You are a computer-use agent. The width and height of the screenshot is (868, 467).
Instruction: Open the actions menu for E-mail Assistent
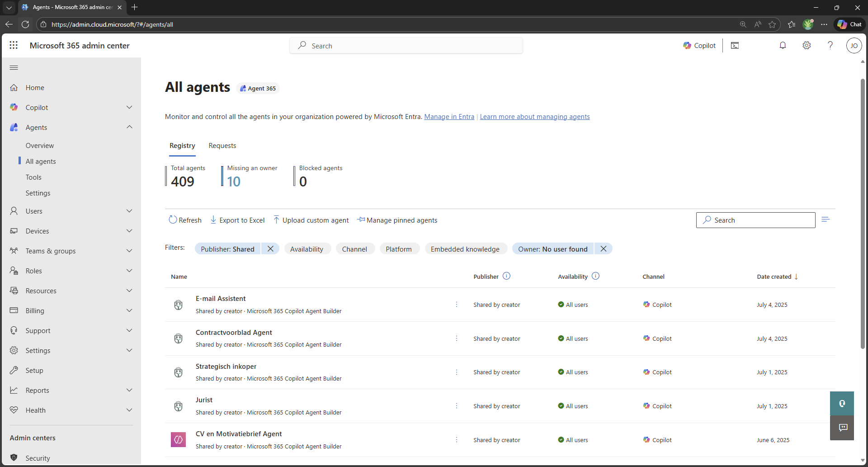(x=457, y=305)
